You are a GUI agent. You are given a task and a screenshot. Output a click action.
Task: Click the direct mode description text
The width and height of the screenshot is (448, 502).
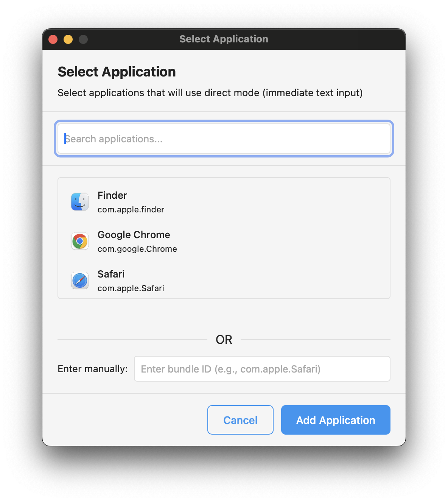pyautogui.click(x=210, y=93)
